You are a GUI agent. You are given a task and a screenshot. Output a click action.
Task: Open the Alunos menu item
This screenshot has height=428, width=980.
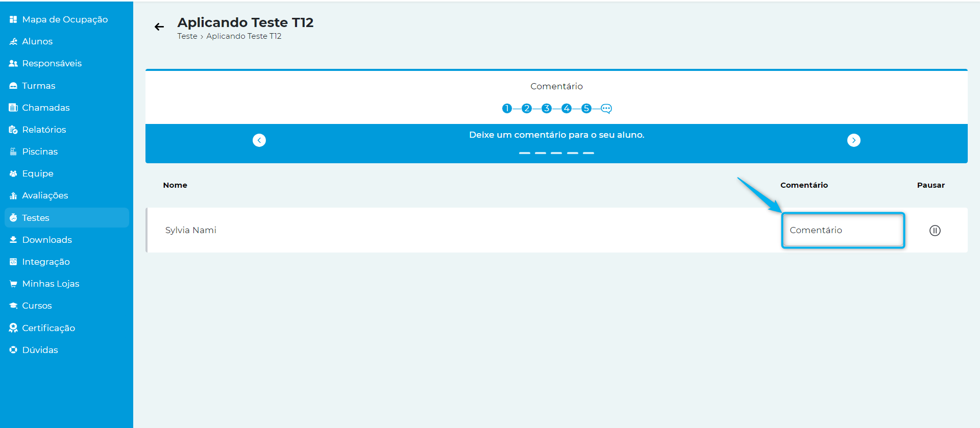[66, 41]
